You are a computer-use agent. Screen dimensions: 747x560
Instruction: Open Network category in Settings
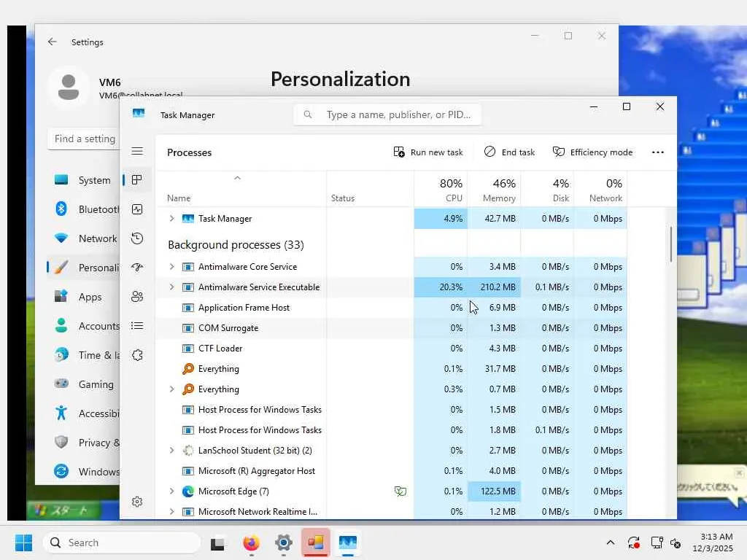pos(83,238)
